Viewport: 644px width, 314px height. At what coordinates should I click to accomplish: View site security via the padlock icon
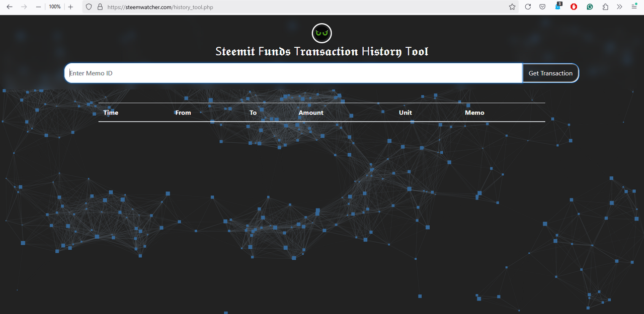tap(100, 7)
